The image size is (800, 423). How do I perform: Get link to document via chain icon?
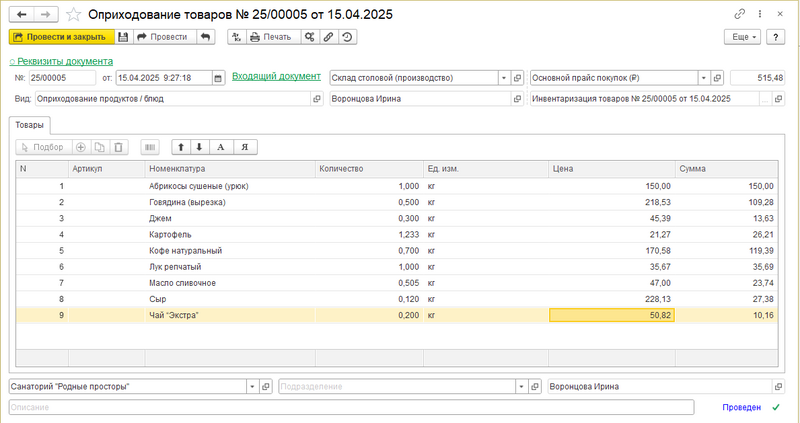tap(739, 15)
